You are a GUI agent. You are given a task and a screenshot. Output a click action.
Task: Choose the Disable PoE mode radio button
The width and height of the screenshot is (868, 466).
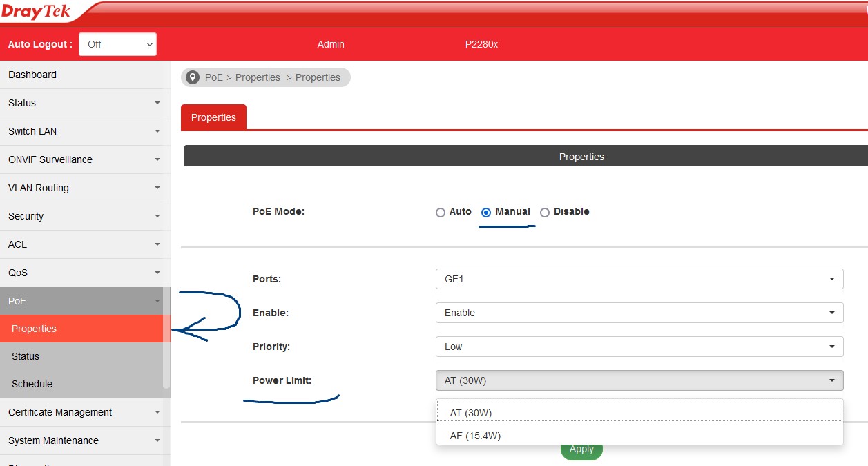coord(545,213)
